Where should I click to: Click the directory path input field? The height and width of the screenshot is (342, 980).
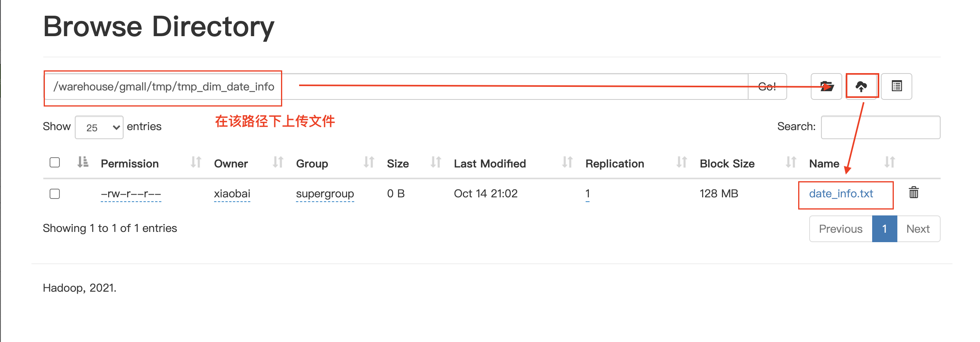point(396,86)
